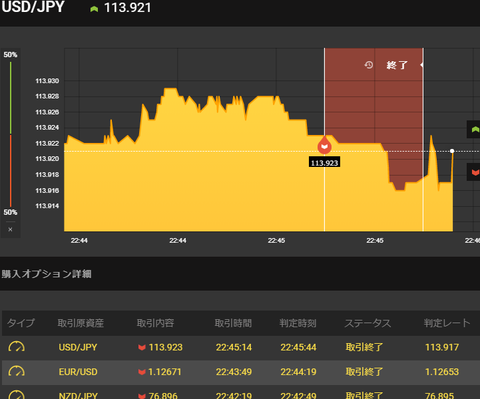This screenshot has width=480, height=399.
Task: Click the small arrow handle right of 終了
Action: coord(422,65)
